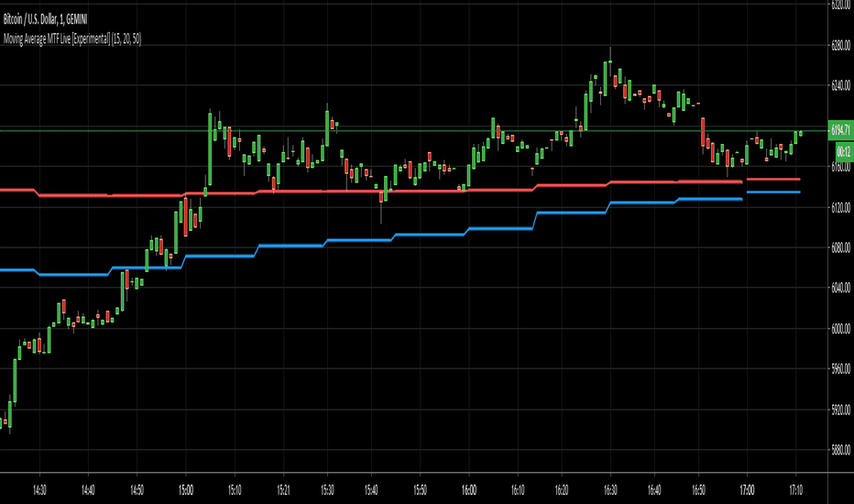Click the 17:00 time axis label
Viewport: 854px width, 504px height.
coord(747,490)
